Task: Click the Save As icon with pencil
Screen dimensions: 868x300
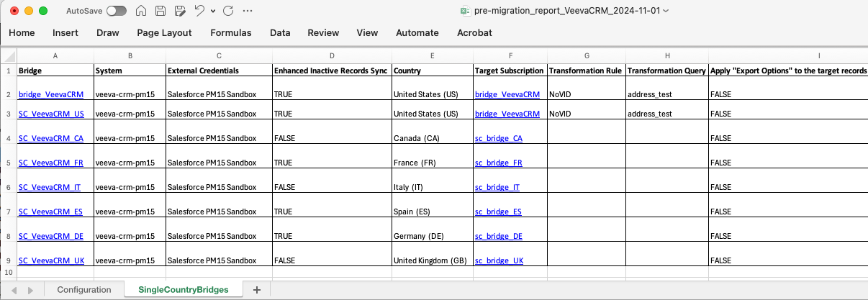Action: 180,12
